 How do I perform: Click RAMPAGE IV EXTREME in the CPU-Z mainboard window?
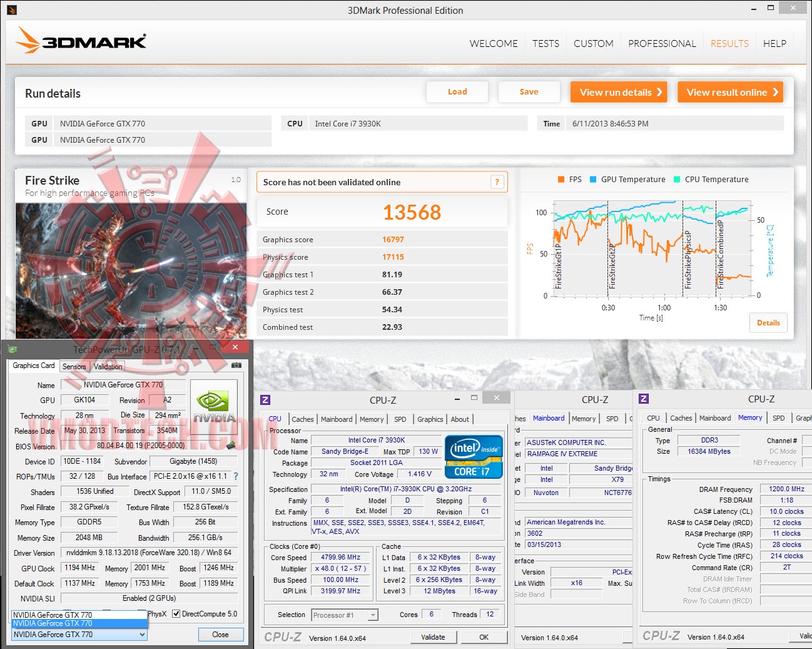point(562,454)
